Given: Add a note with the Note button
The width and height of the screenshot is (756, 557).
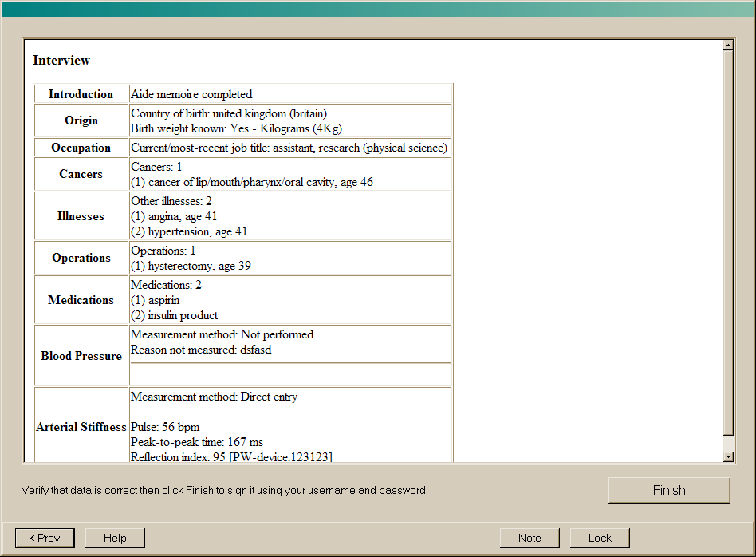Looking at the screenshot, I should [530, 538].
